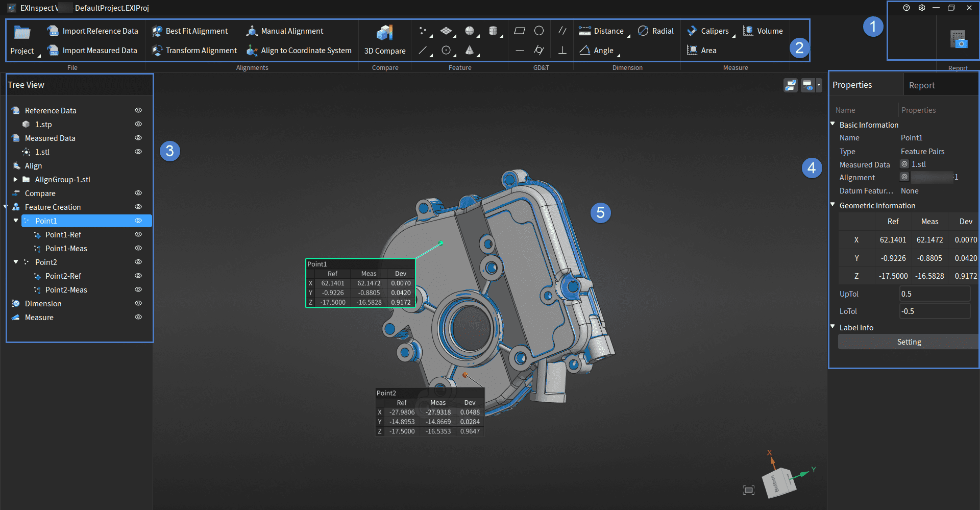Toggle visibility of 1.stl
The height and width of the screenshot is (510, 980).
(138, 152)
